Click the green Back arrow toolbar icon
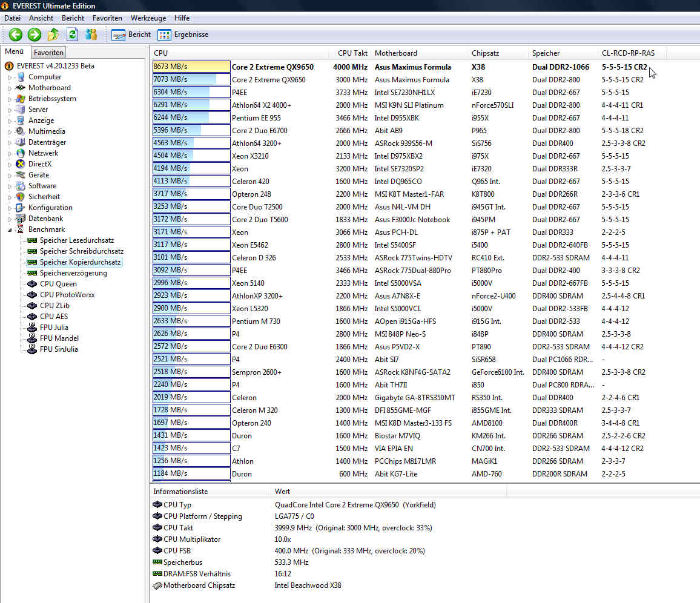Screen dimensions: 700x603 coord(16,35)
